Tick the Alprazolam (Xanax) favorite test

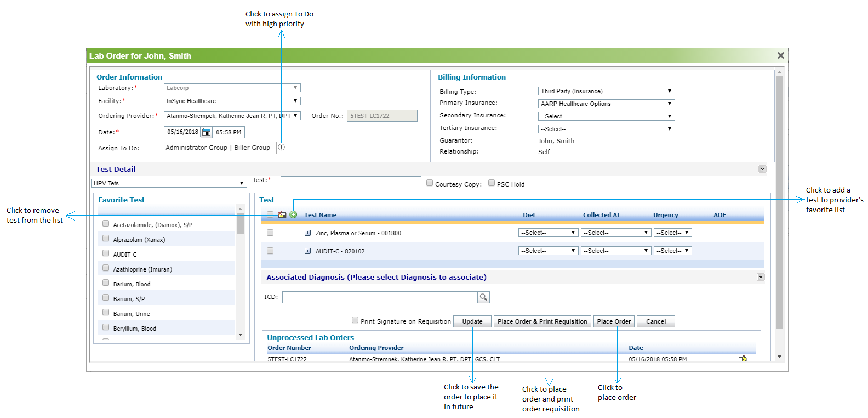coord(106,239)
